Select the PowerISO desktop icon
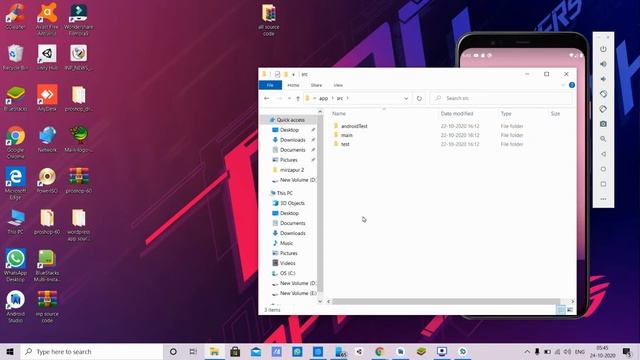Screen dimensions: 640x360 [47, 180]
